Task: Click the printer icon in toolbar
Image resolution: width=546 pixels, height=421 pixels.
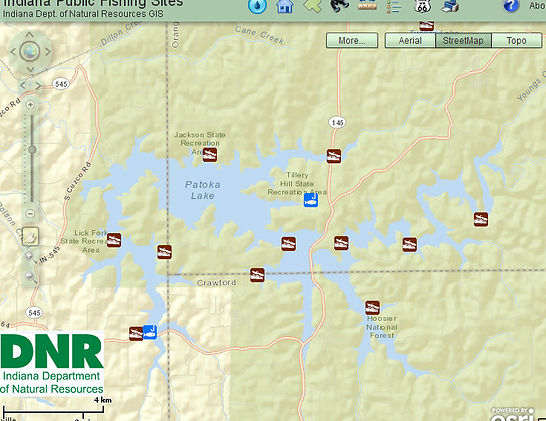Action: tap(450, 6)
